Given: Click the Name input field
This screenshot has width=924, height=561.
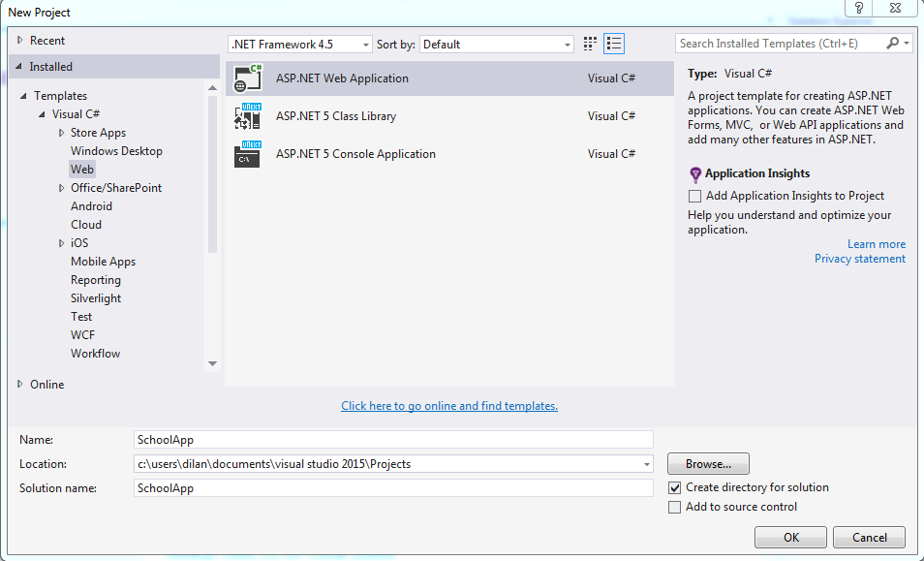Looking at the screenshot, I should click(x=393, y=440).
